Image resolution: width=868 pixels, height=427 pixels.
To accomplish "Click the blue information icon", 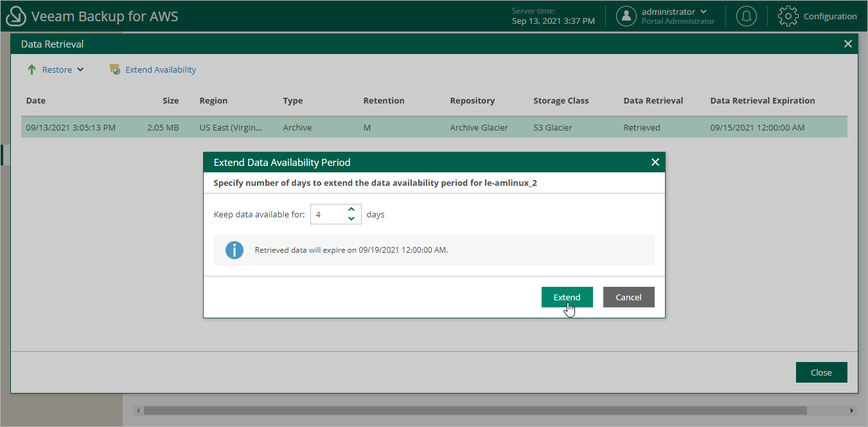I will [x=235, y=250].
